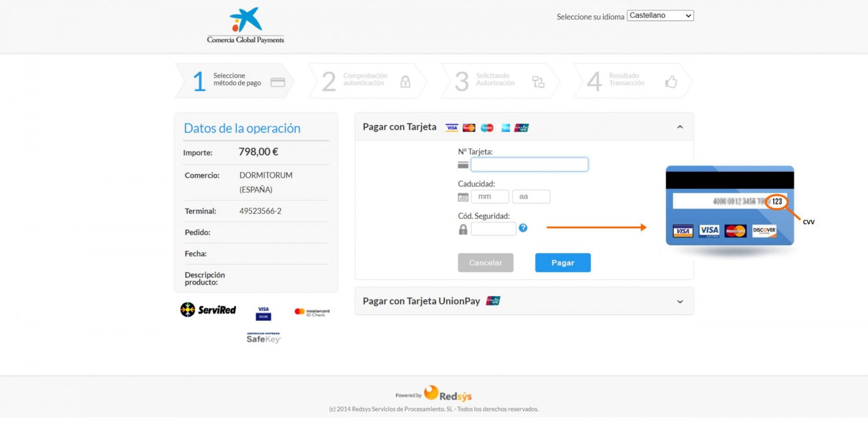Focus the mm expiry month field
Image resolution: width=868 pixels, height=424 pixels.
coord(490,196)
